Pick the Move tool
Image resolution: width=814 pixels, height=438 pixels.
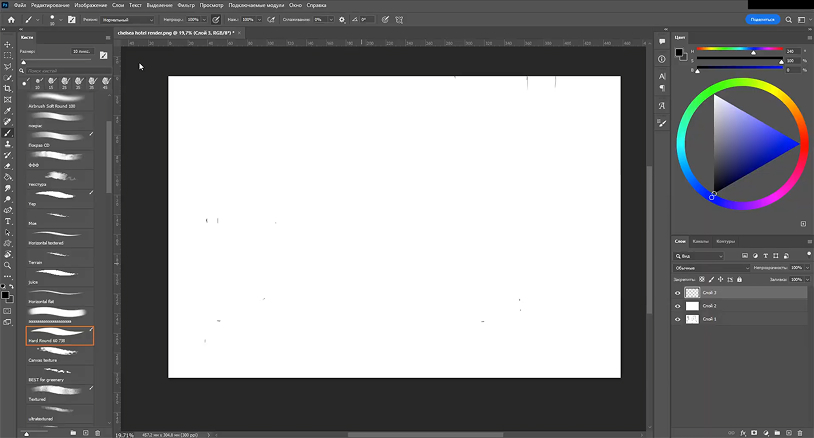(x=7, y=44)
